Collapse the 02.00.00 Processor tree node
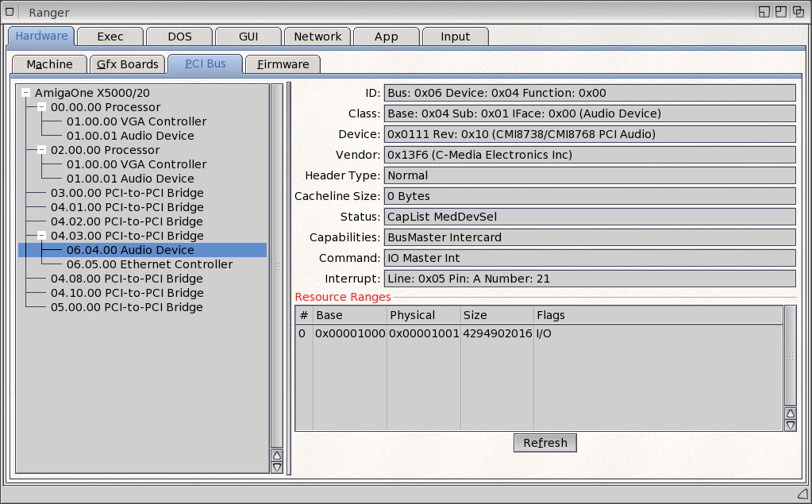 pos(42,150)
